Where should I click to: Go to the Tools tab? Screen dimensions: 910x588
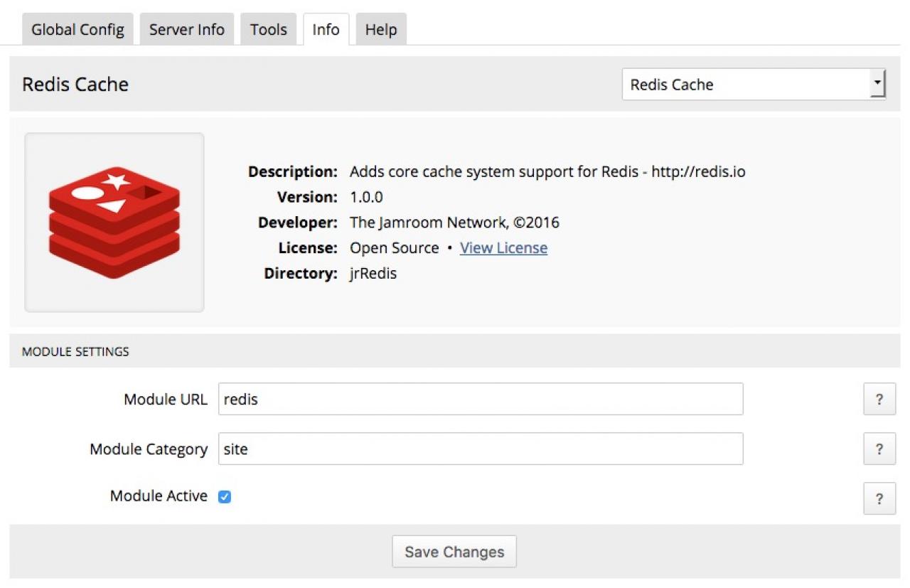tap(268, 30)
